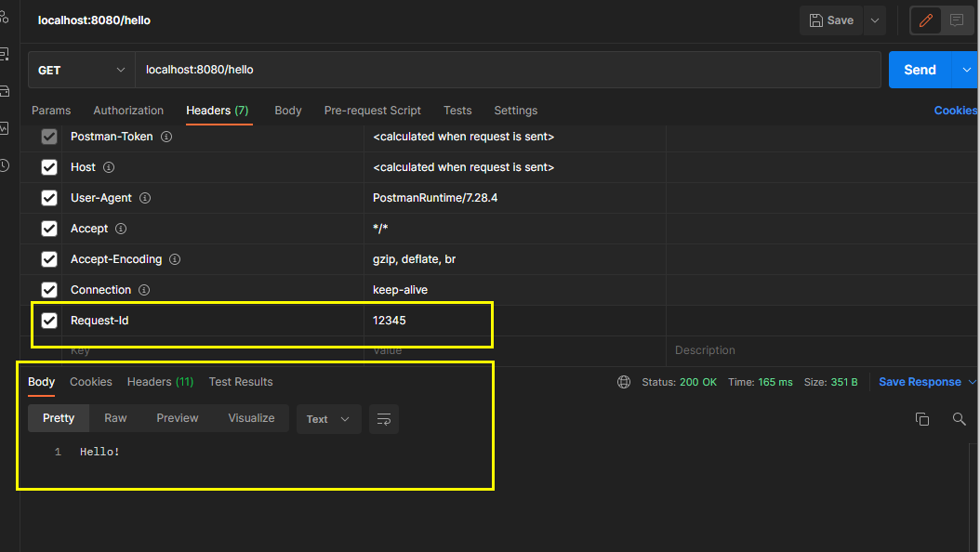Click the Connection info icon

144,290
